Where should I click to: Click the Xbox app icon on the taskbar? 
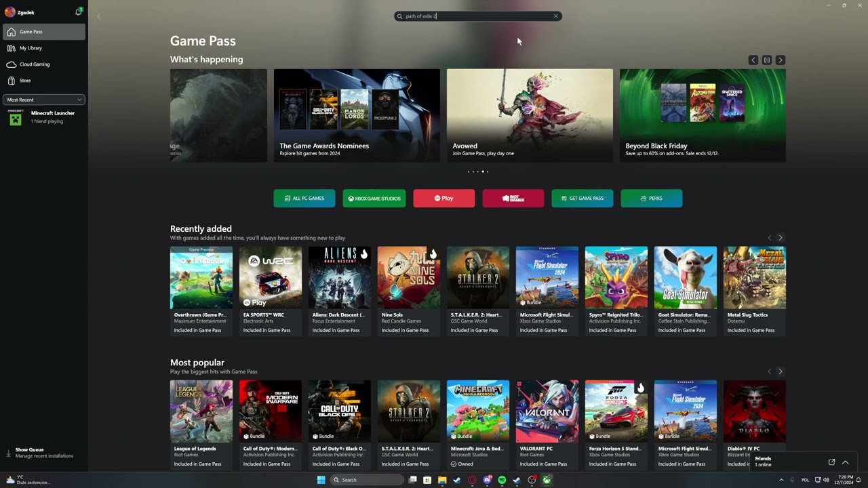click(x=547, y=480)
